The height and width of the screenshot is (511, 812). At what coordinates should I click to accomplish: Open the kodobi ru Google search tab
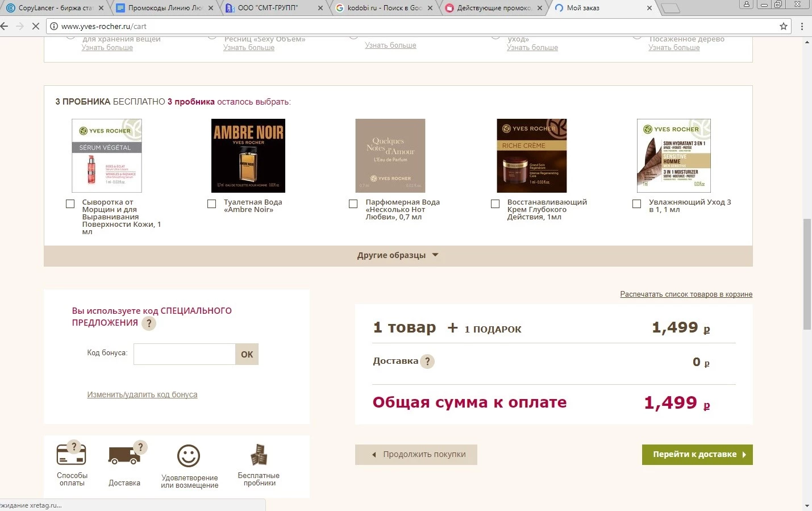[x=384, y=8]
